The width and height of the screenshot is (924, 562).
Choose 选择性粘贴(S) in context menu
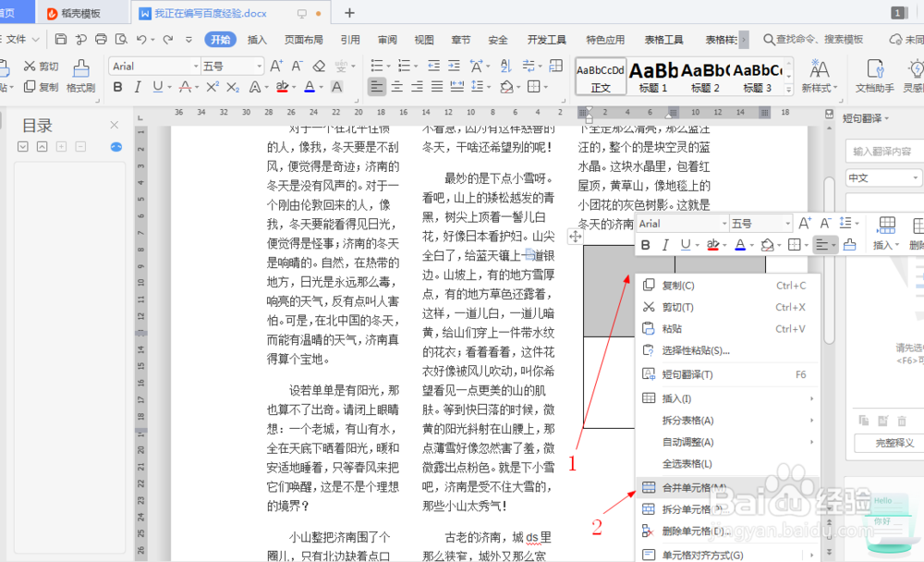tap(728, 351)
